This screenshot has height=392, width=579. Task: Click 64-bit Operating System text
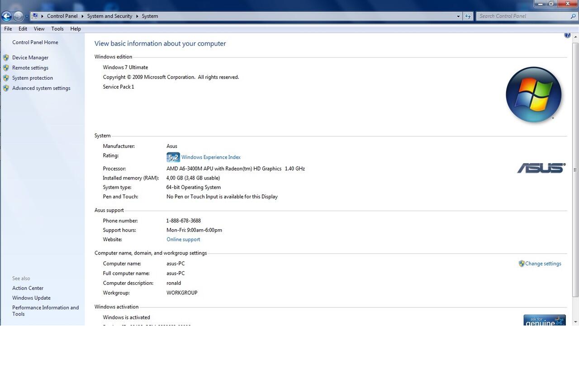click(x=194, y=187)
